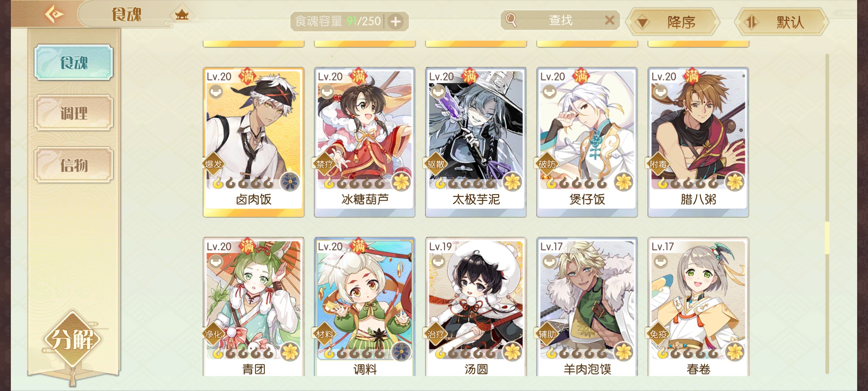Add food soul capacity with plus icon
Screen dimensions: 868x391
click(396, 22)
